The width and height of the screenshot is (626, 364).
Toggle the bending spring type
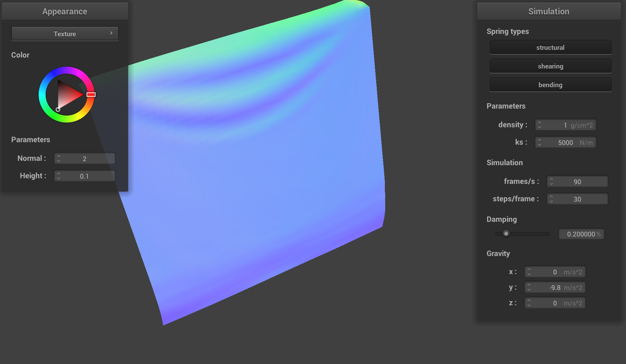[x=550, y=85]
